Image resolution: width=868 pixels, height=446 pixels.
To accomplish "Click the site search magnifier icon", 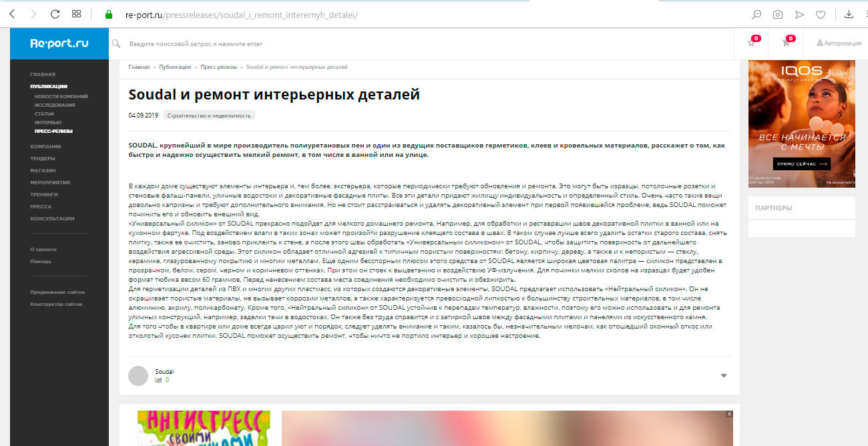I will pyautogui.click(x=116, y=44).
